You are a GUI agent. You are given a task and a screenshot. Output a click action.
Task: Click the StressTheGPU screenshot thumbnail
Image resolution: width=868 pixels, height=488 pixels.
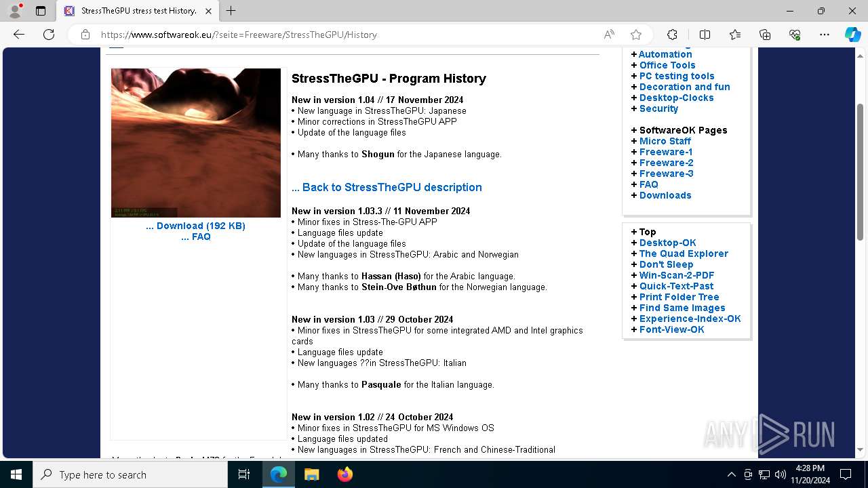[196, 143]
